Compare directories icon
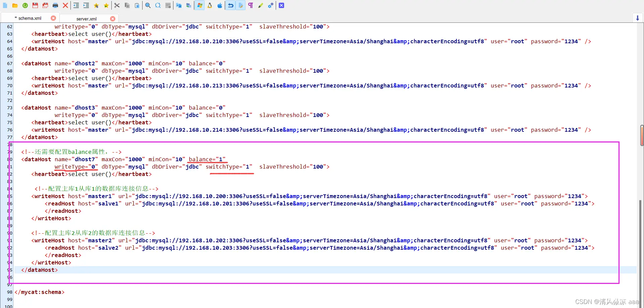The height and width of the screenshot is (308, 644). click(x=189, y=5)
